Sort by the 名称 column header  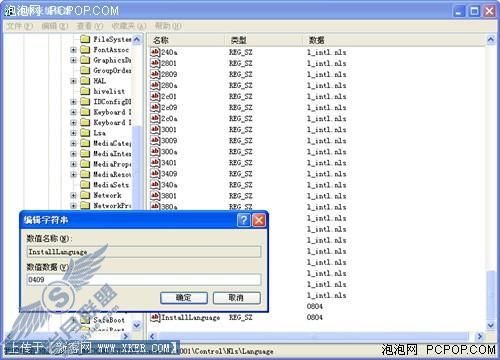click(x=187, y=40)
